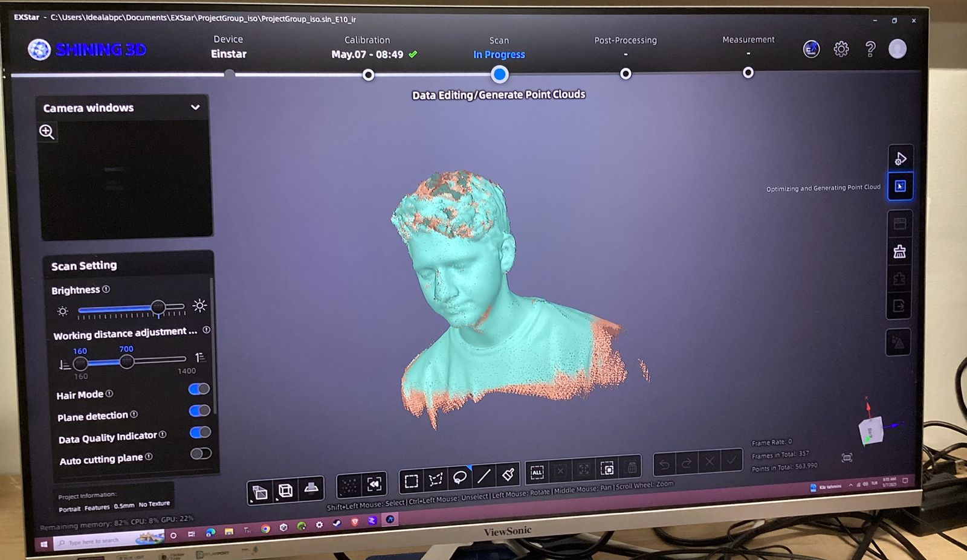
Task: Collapse the Camera windows panel chevron
Action: [x=195, y=108]
